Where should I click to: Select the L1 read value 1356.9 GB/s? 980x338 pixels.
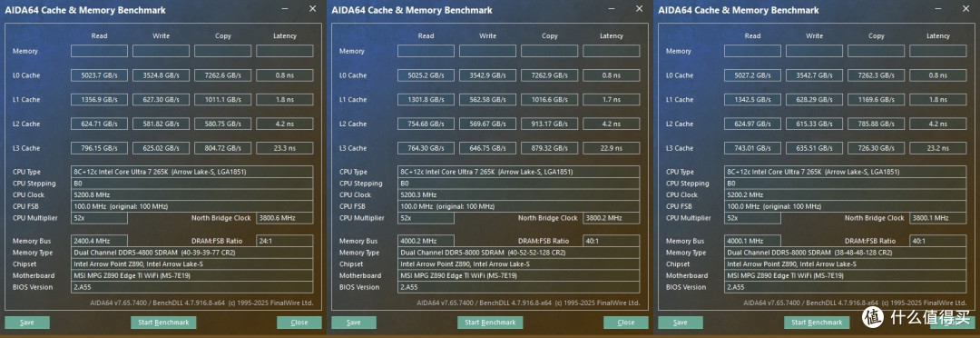pos(99,100)
